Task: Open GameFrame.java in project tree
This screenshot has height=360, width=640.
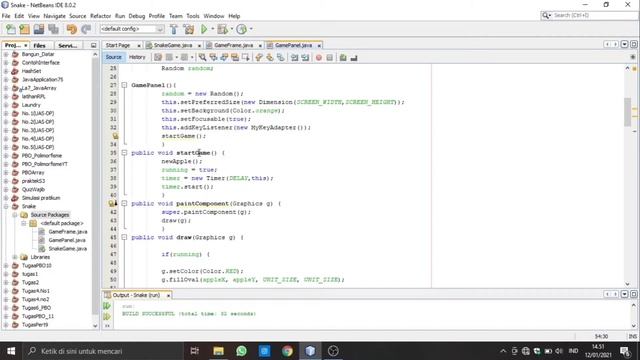Action: [68, 232]
